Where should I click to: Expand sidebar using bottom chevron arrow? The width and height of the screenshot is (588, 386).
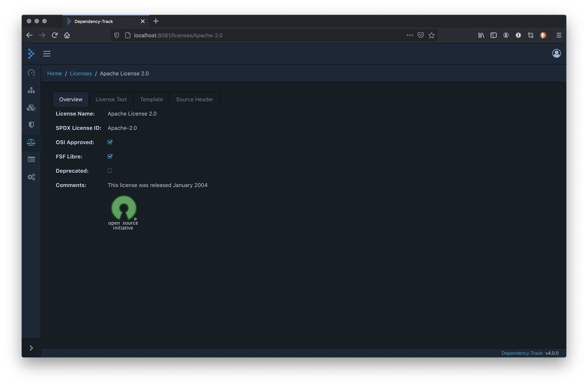pos(31,348)
